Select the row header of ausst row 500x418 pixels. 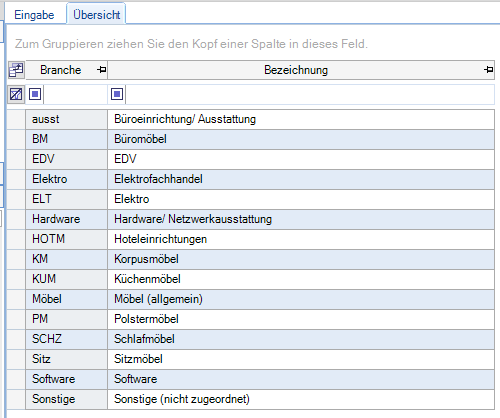tap(16, 119)
